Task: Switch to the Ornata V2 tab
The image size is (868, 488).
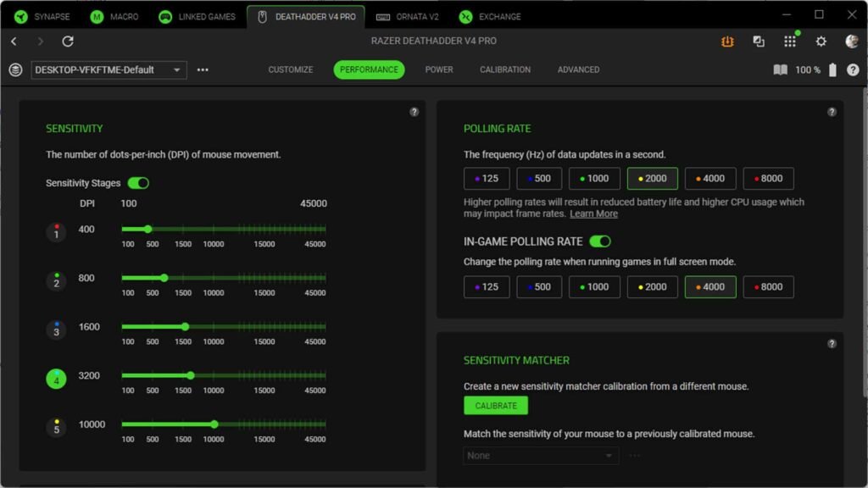Action: click(x=407, y=17)
